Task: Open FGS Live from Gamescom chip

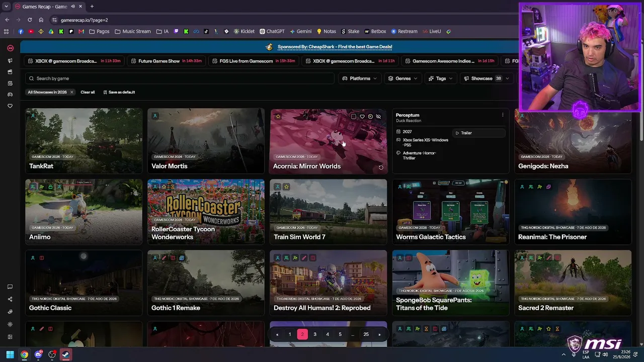Action: (254, 61)
